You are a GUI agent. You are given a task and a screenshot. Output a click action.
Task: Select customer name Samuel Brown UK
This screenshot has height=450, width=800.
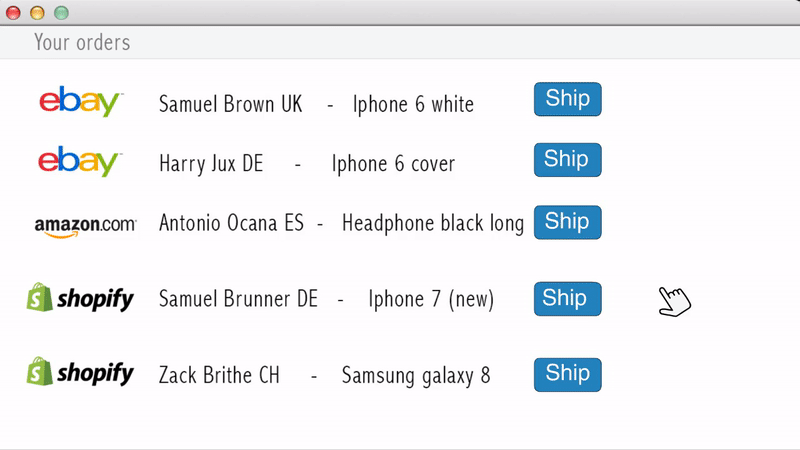(231, 104)
